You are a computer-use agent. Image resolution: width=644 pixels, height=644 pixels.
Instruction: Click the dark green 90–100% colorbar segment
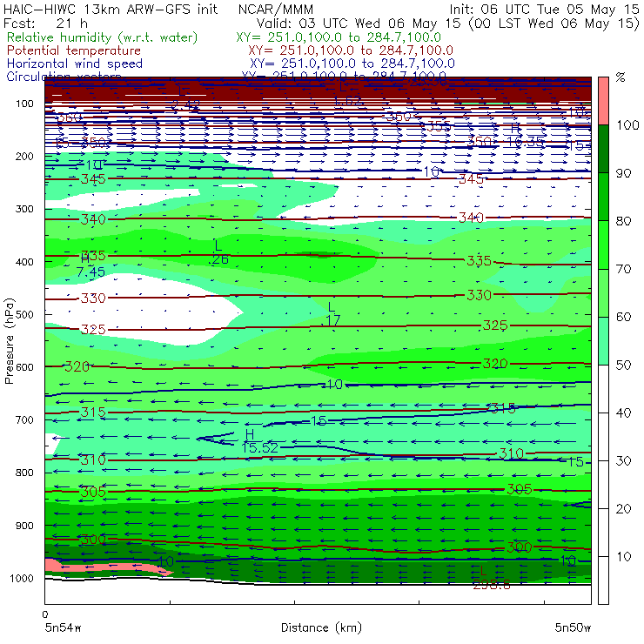click(x=603, y=149)
